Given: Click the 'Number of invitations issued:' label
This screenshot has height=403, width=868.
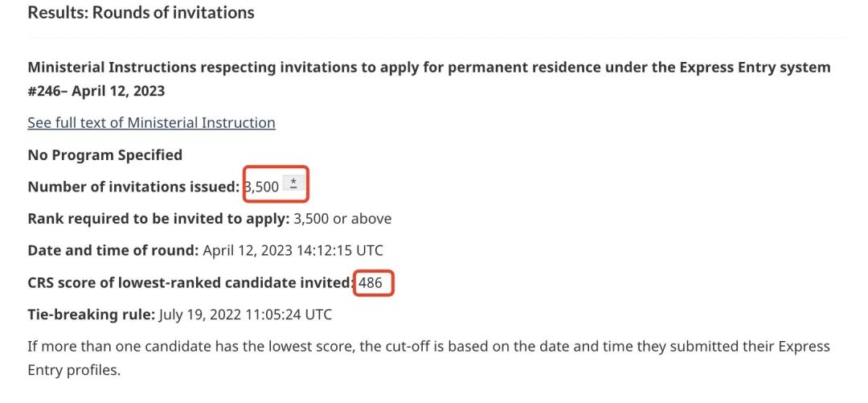Looking at the screenshot, I should pos(133,187).
